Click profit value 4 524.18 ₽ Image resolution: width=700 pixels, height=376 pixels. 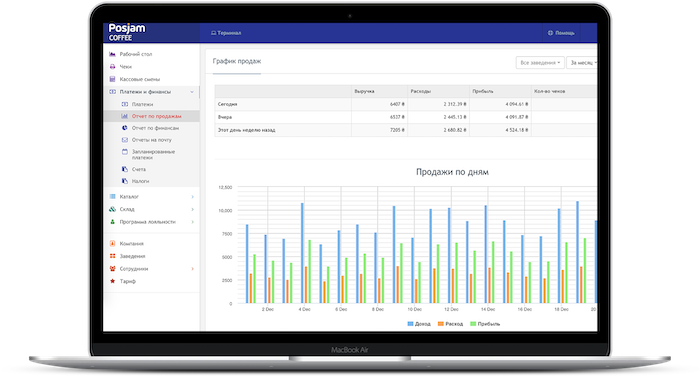(x=517, y=130)
